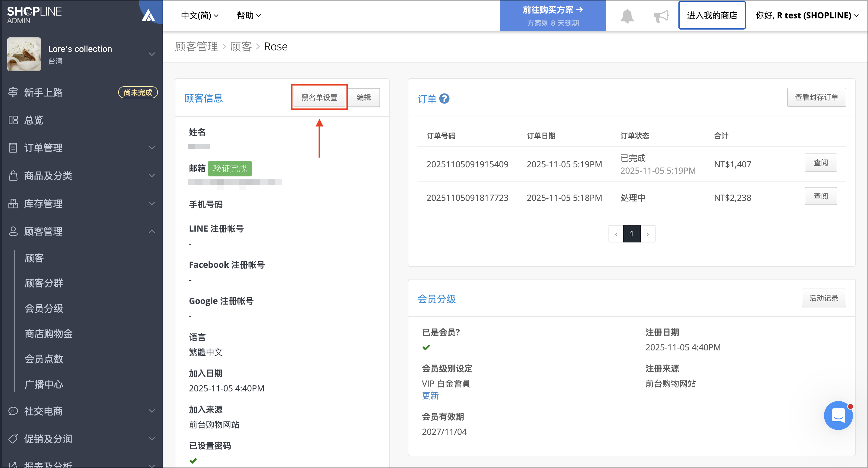Image resolution: width=868 pixels, height=468 pixels.
Task: Open the 顾客 submenu item
Action: coord(34,258)
